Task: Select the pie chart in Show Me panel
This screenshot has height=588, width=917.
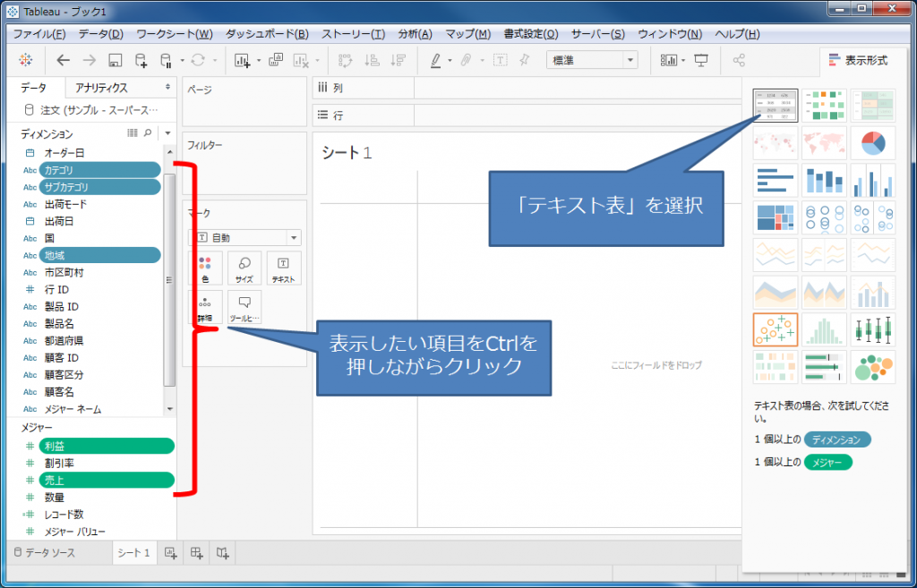Action: tap(872, 141)
